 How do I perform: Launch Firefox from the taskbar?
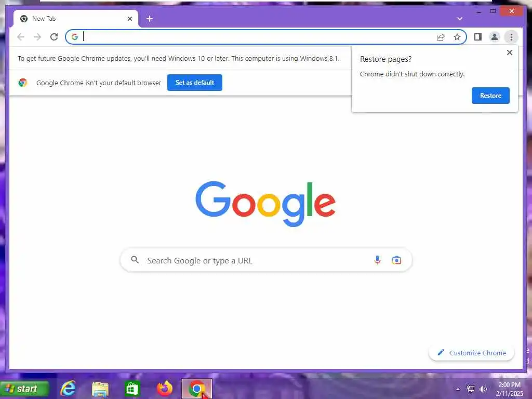coord(165,389)
